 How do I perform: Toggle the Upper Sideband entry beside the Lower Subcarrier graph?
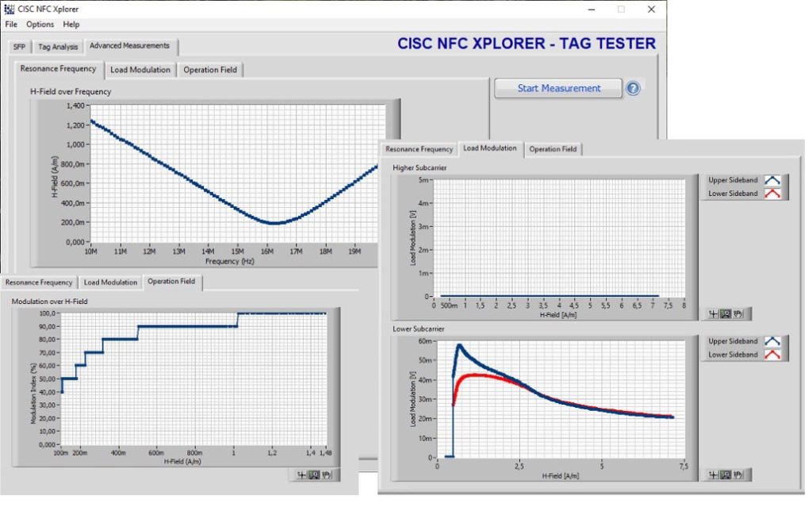[x=733, y=341]
